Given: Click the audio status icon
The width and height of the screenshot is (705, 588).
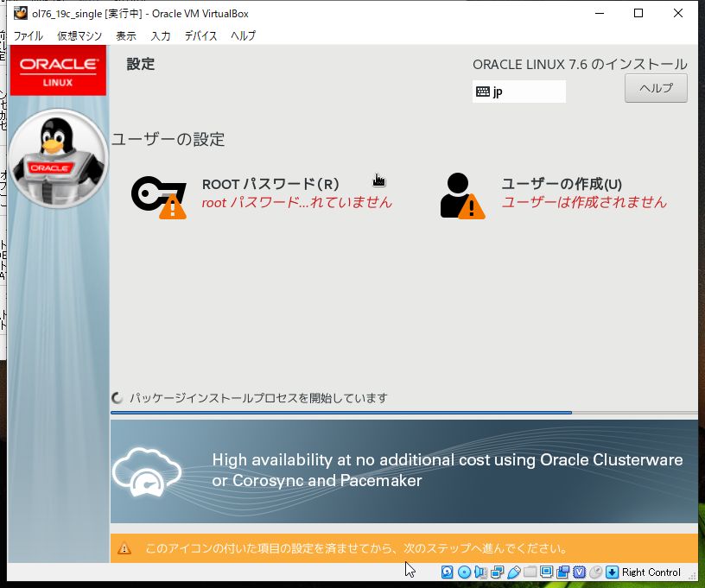Looking at the screenshot, I should (480, 572).
